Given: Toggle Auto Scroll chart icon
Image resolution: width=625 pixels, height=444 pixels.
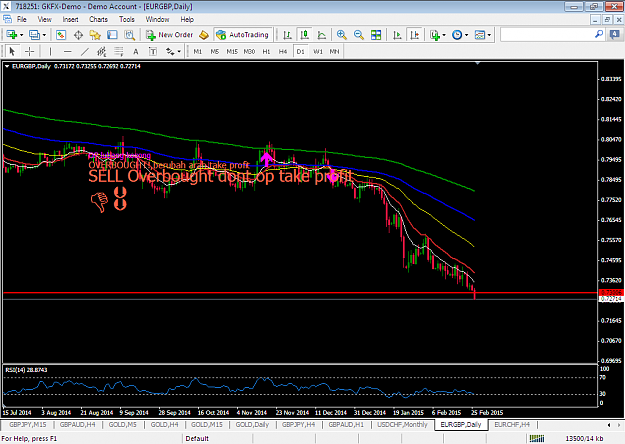Looking at the screenshot, I should click(397, 35).
